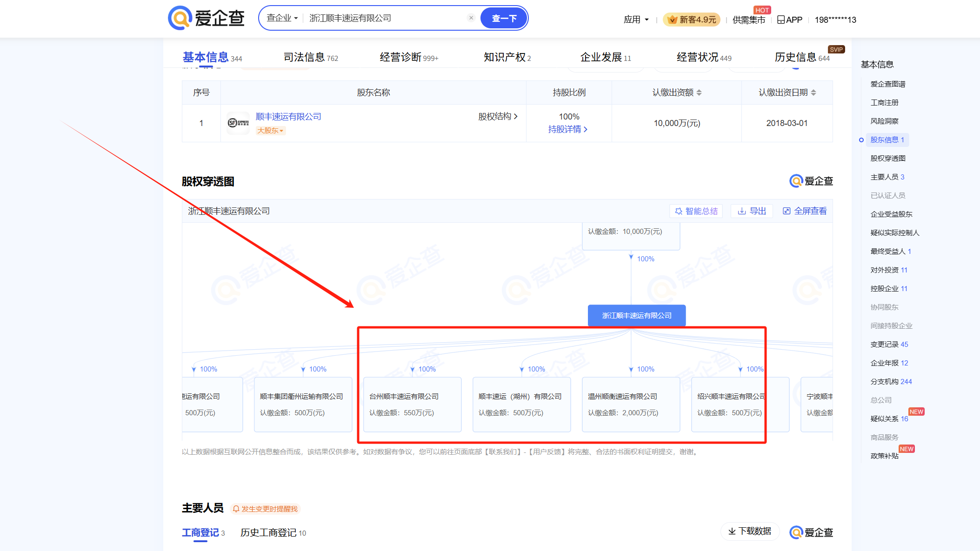Jump to 股东信息 in sidebar
The image size is (980, 551).
click(887, 140)
